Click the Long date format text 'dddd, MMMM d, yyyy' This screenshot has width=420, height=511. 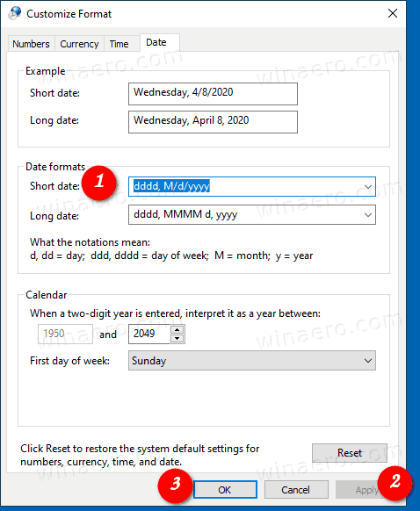pyautogui.click(x=185, y=215)
